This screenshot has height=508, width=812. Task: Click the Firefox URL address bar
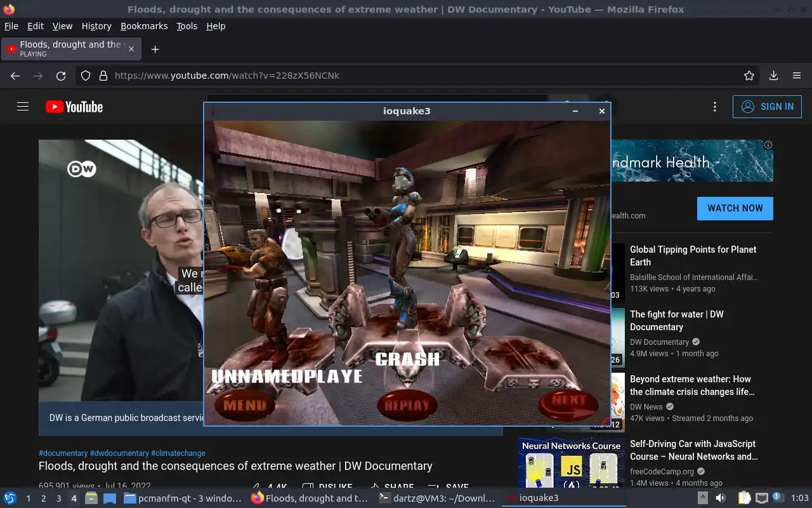click(x=419, y=76)
